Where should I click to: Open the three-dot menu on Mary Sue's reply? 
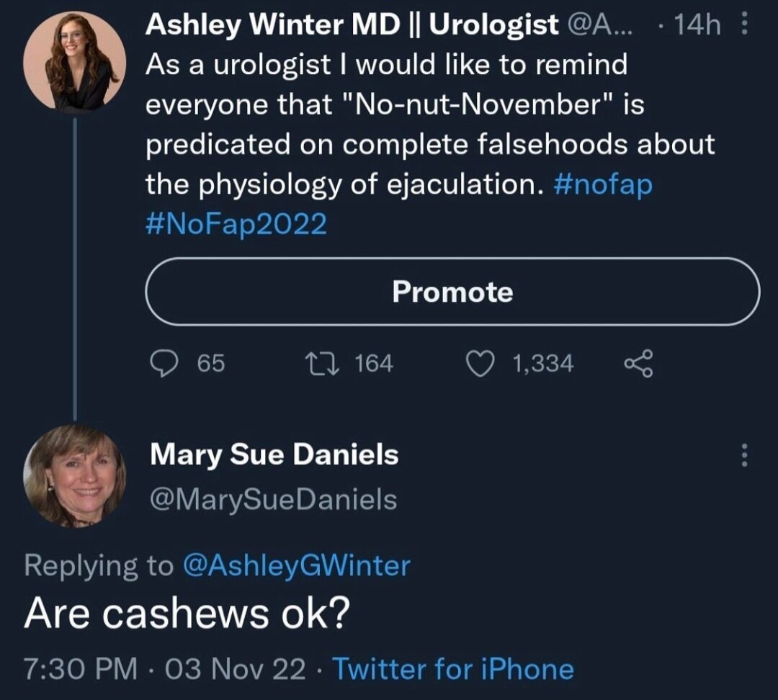(745, 455)
